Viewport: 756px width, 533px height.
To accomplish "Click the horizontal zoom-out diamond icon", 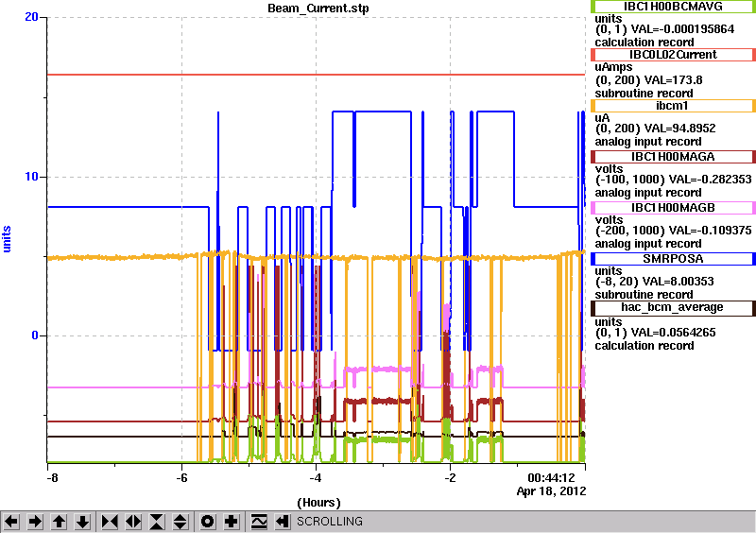I will pyautogui.click(x=133, y=522).
